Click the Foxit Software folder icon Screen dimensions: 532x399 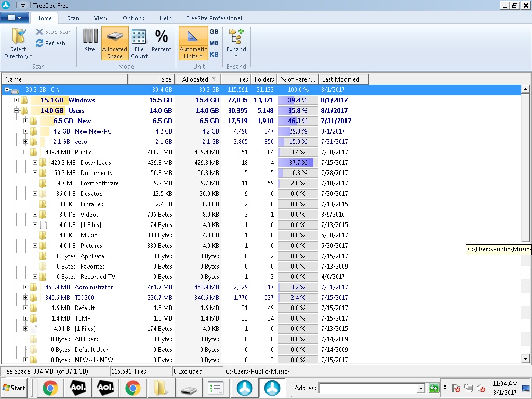43,183
